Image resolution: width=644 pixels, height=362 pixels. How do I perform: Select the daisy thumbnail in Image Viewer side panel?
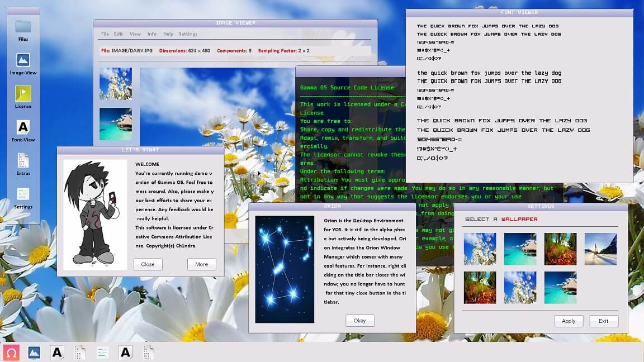pos(116,84)
